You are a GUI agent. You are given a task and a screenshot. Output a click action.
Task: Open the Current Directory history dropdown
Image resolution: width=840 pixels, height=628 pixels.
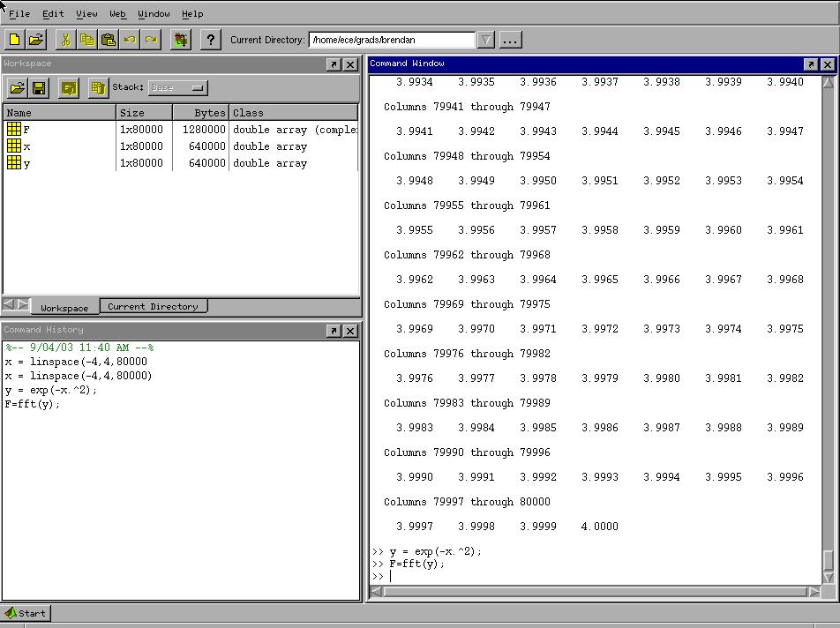point(485,40)
